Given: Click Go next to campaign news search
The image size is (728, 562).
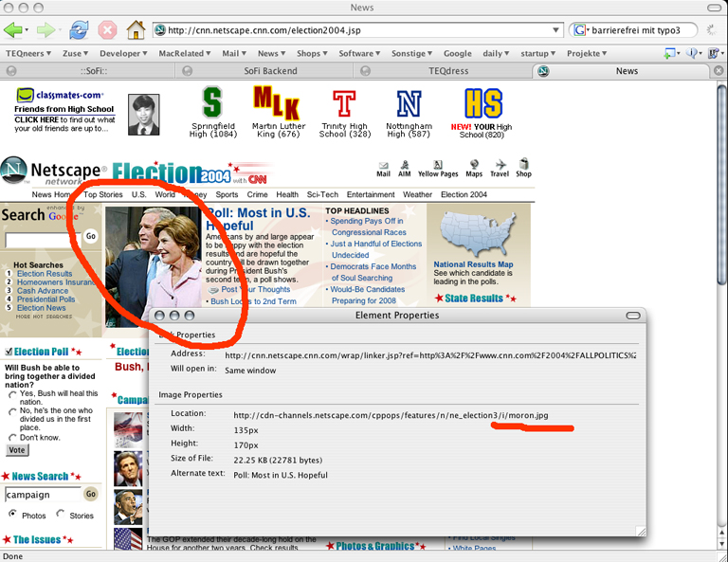Looking at the screenshot, I should [x=91, y=494].
